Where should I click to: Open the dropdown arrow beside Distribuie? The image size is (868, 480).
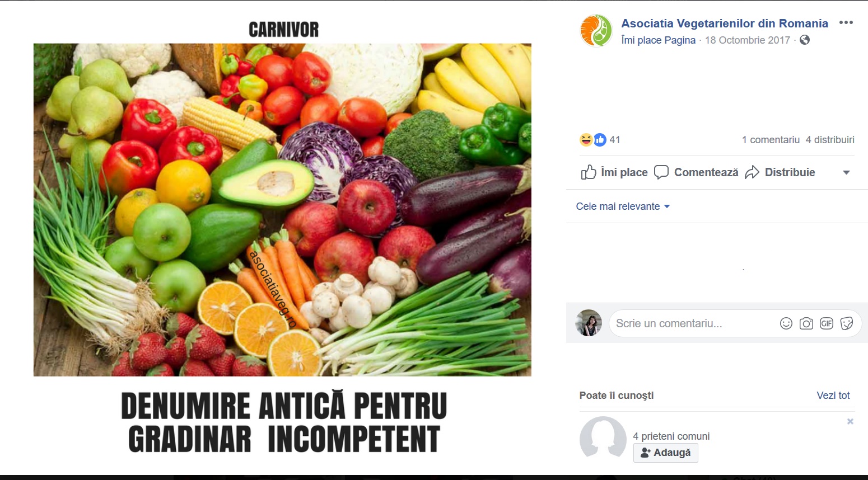pyautogui.click(x=846, y=172)
